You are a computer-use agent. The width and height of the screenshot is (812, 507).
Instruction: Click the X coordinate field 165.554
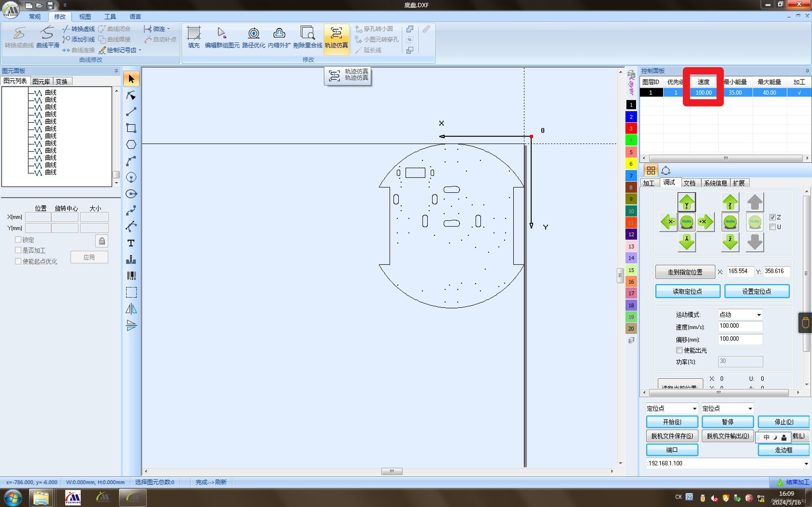tap(740, 271)
